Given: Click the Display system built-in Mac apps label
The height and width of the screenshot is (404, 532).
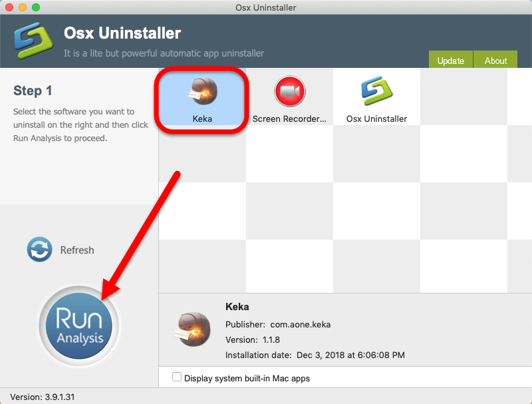Looking at the screenshot, I should pos(247,378).
